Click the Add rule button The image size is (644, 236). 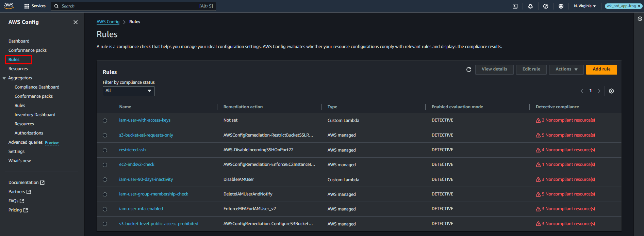(x=601, y=69)
